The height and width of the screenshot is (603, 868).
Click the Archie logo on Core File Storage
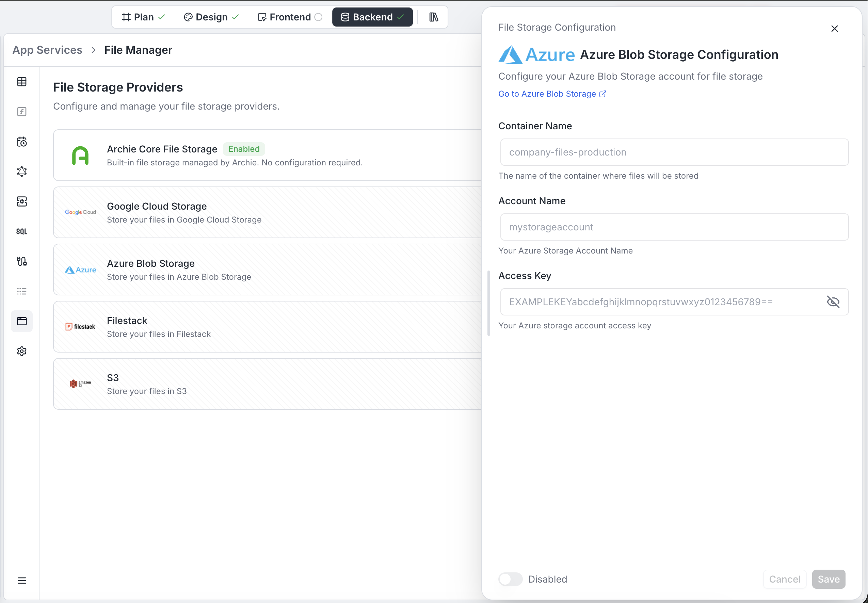(x=80, y=155)
